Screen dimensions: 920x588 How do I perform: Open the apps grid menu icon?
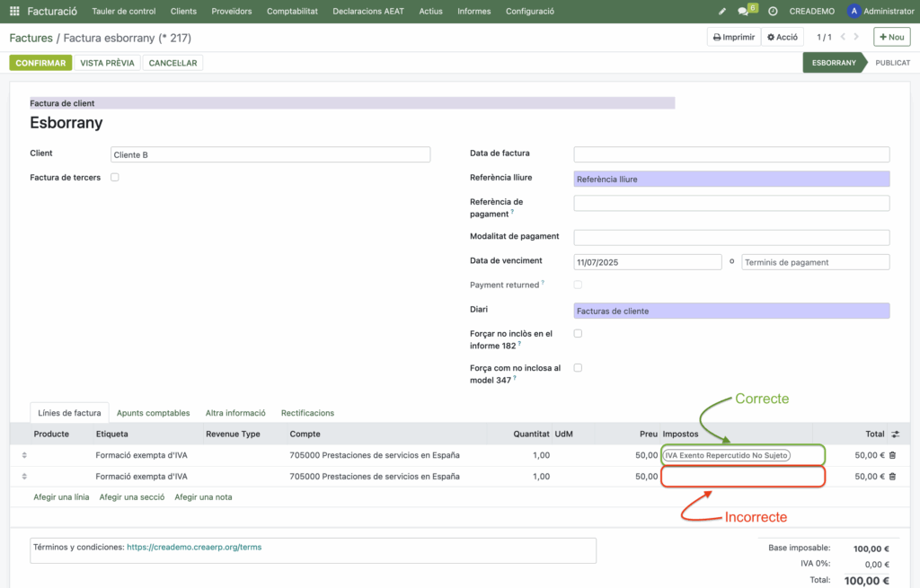click(x=14, y=12)
